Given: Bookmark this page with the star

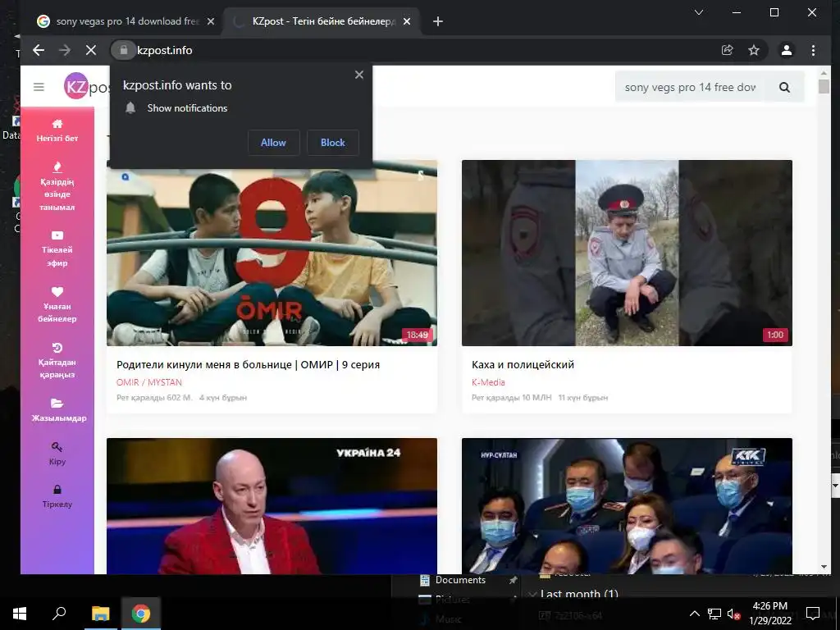Looking at the screenshot, I should [x=754, y=50].
